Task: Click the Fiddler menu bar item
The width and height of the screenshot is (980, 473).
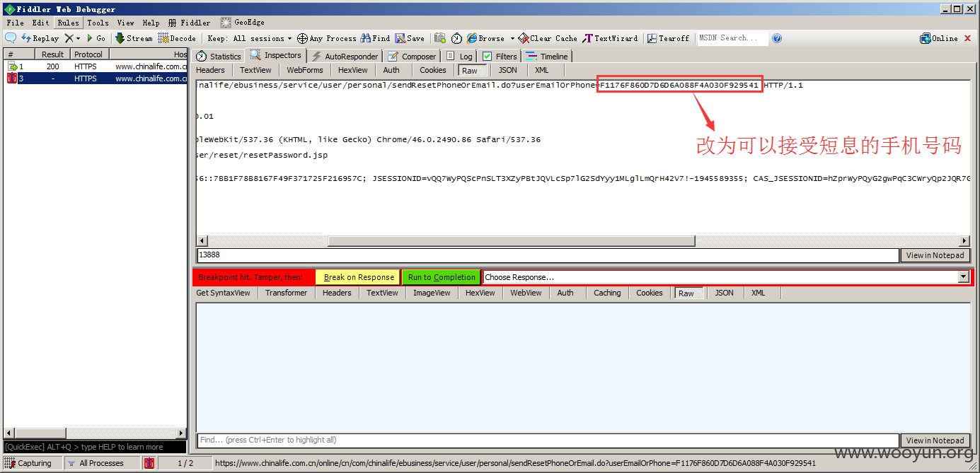Action: pos(190,23)
